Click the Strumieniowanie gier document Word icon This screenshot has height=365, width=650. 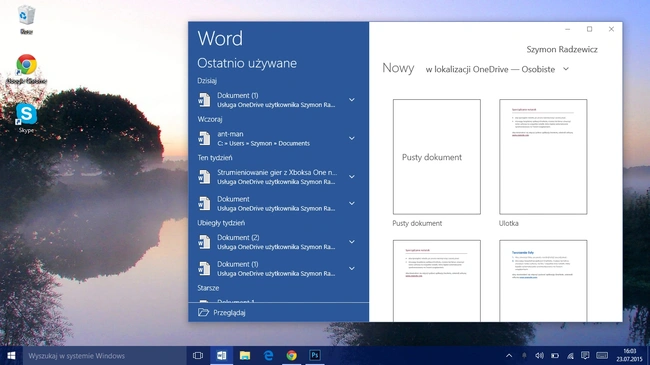coord(204,177)
